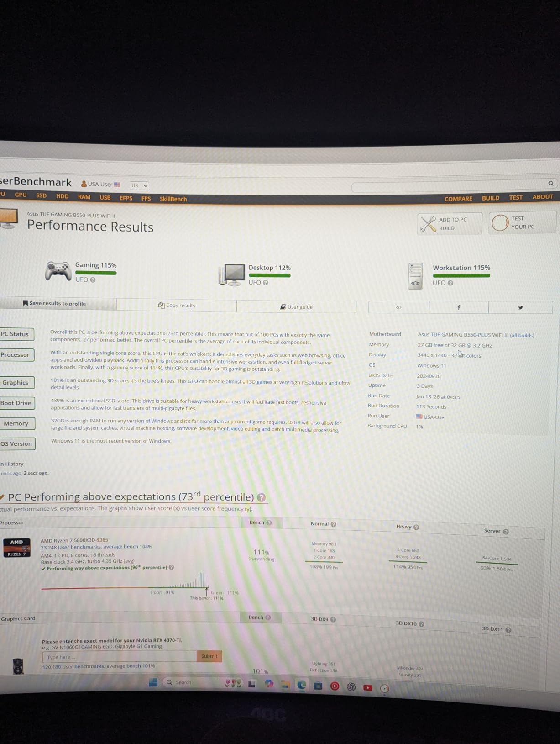Jump to Boot Drive section button
The image size is (560, 744).
coord(17,403)
